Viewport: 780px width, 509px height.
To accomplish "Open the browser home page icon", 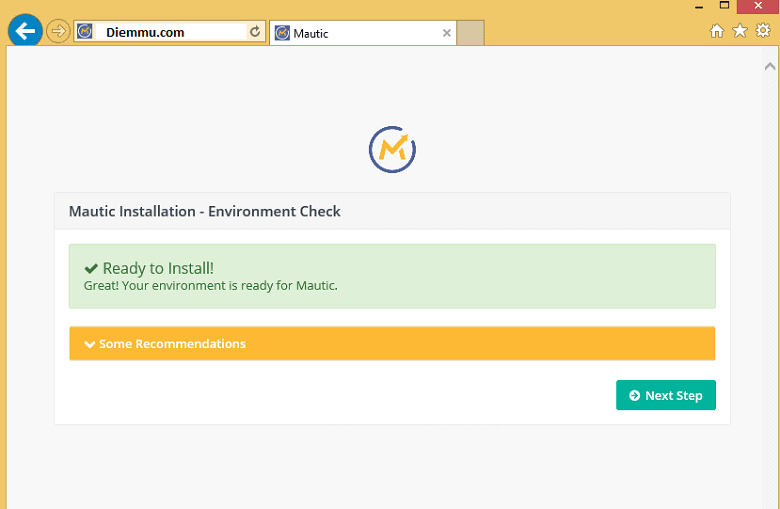I will 716,31.
